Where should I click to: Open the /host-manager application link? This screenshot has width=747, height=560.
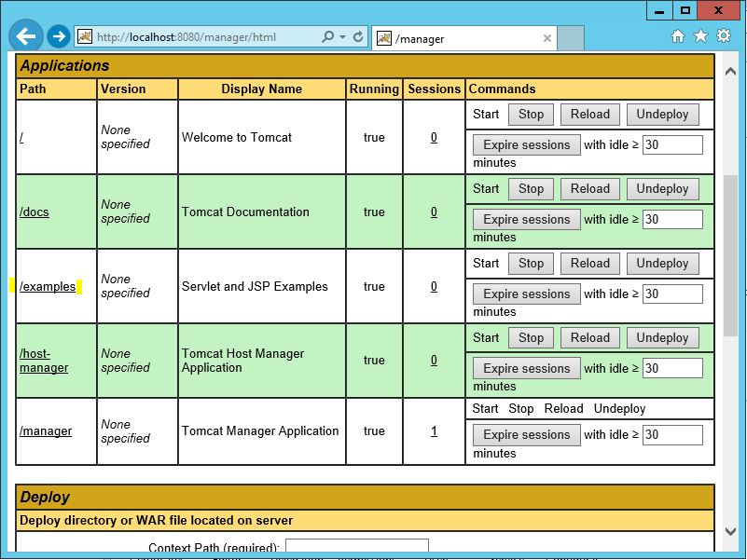[44, 361]
